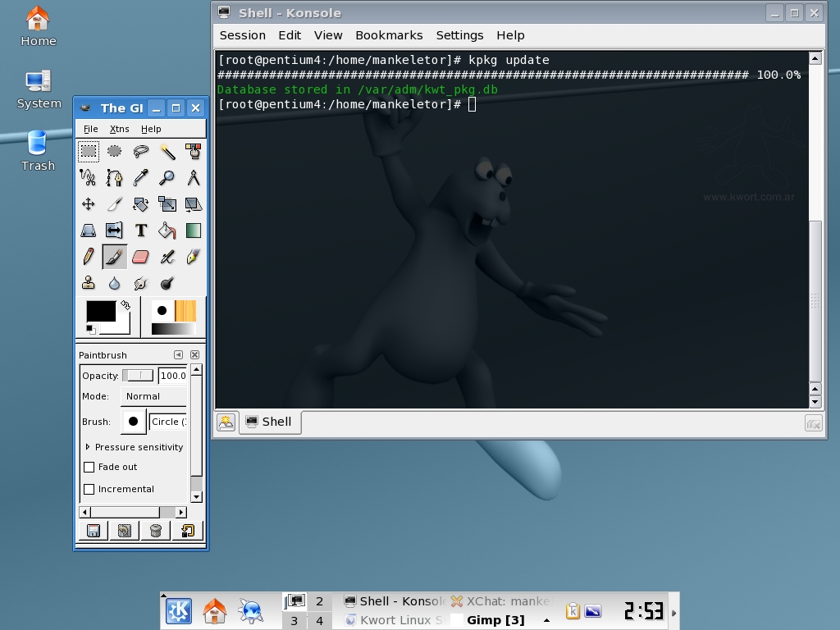840x630 pixels.
Task: Reset tool options to defaults button
Action: [x=188, y=531]
